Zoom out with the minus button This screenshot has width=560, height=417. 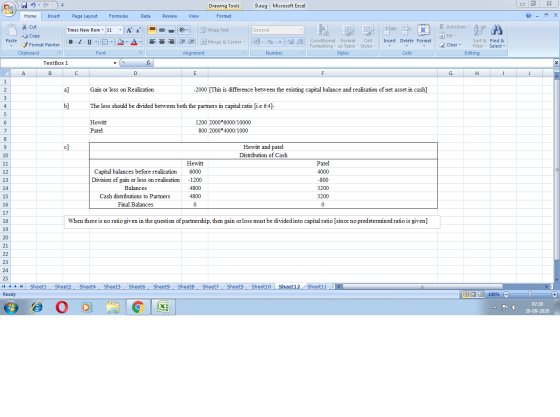click(x=506, y=295)
